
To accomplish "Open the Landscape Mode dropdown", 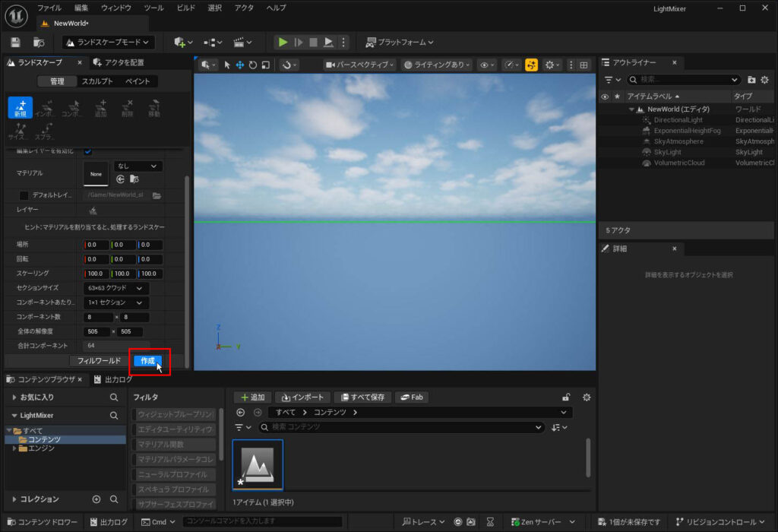I will 109,43.
